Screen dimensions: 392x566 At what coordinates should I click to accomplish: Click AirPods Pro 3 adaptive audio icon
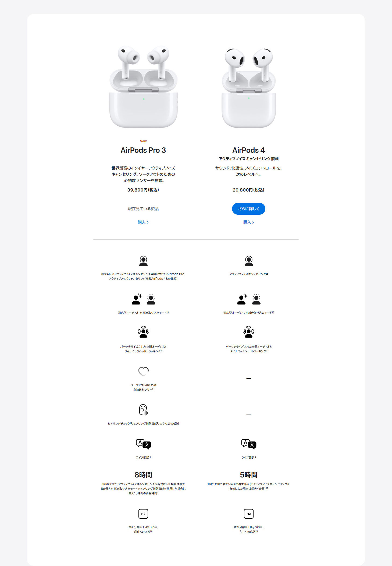click(x=143, y=299)
